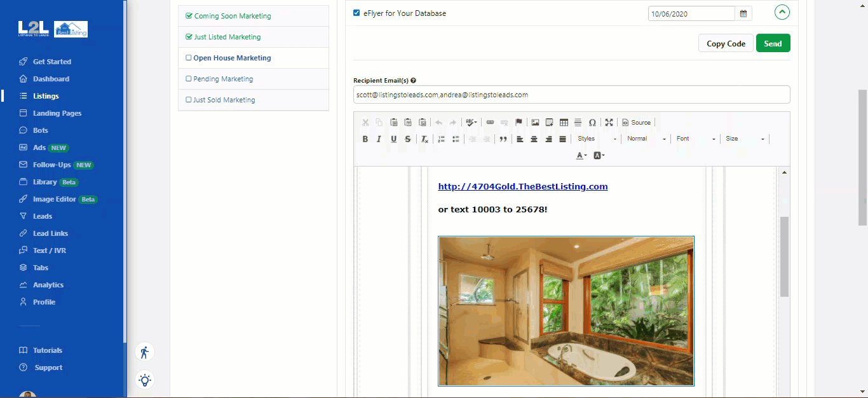
Task: Run the spell checker in the editor
Action: [x=470, y=122]
